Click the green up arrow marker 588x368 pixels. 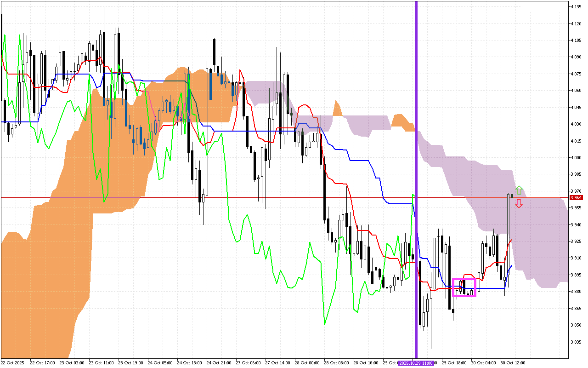click(x=519, y=190)
